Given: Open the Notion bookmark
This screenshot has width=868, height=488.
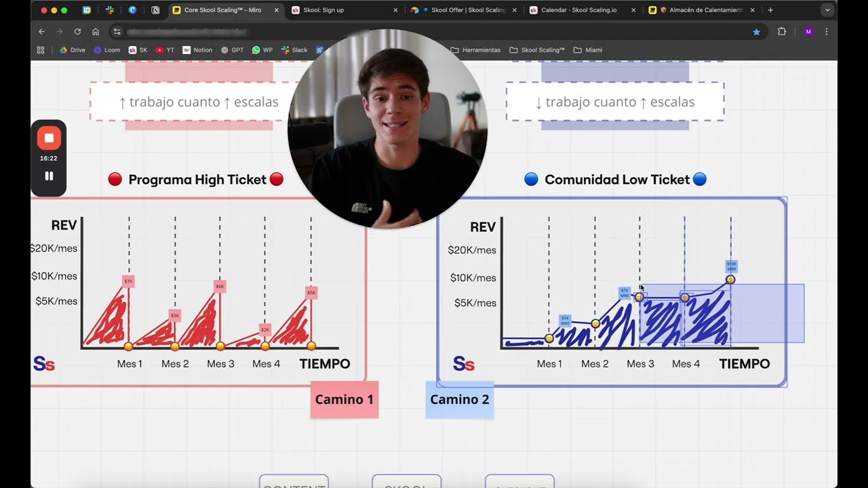Looking at the screenshot, I should [x=197, y=50].
